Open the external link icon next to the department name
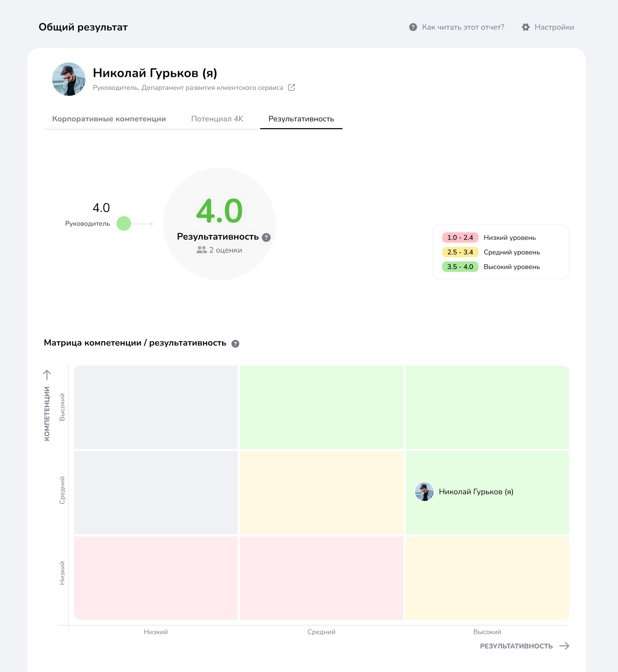618x672 pixels. point(291,87)
